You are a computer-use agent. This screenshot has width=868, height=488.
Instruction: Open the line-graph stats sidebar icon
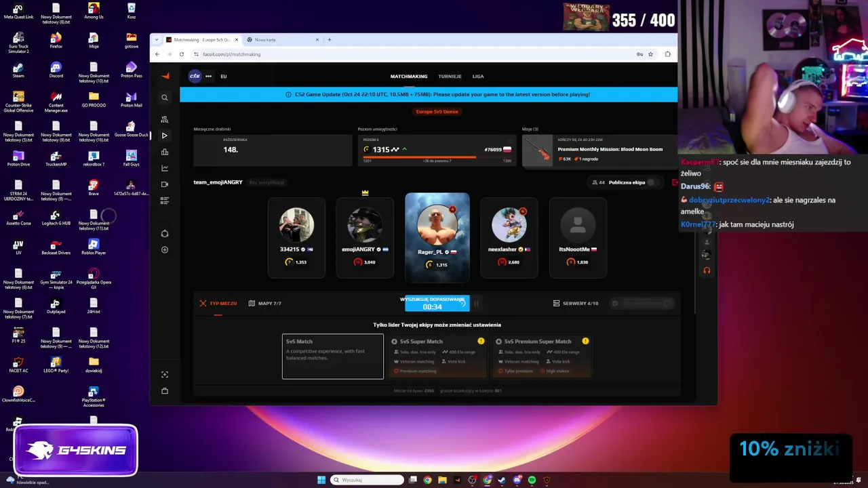[x=165, y=168]
